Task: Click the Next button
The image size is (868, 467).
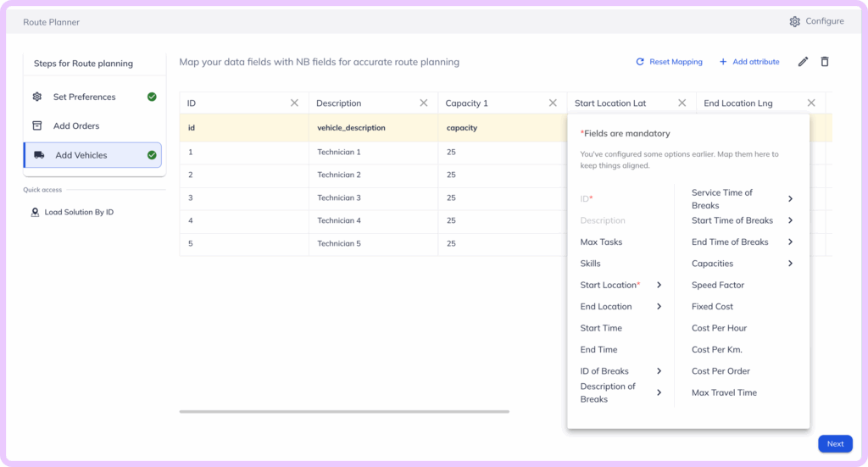Action: click(835, 443)
